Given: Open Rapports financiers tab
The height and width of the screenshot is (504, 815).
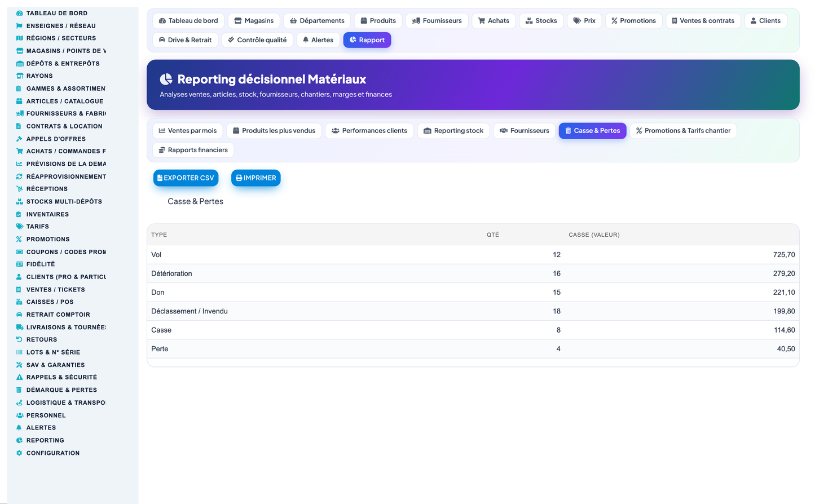Looking at the screenshot, I should (x=193, y=150).
